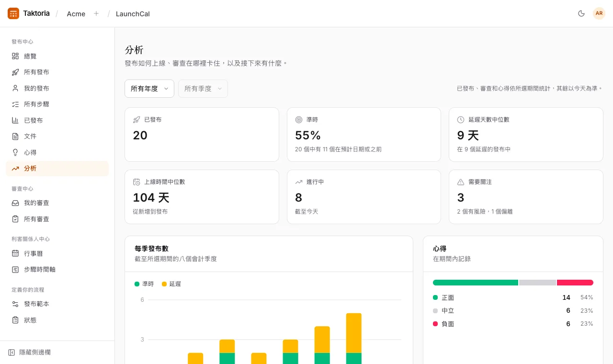Click the 準時 55% stat card

[364, 135]
